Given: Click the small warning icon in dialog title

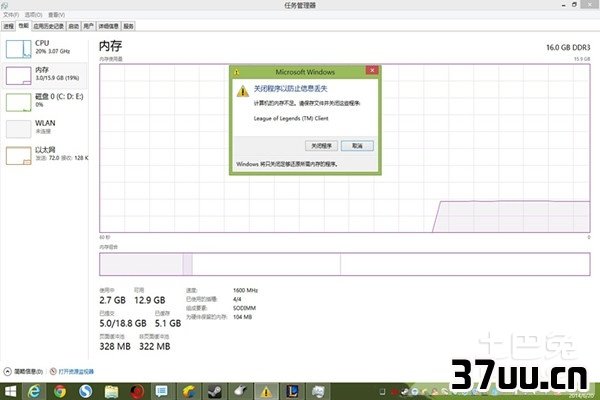Looking at the screenshot, I should 236,72.
